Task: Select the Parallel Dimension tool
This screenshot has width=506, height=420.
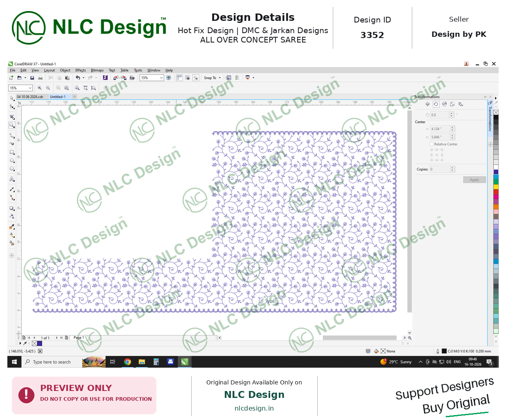Action: pos(12,190)
